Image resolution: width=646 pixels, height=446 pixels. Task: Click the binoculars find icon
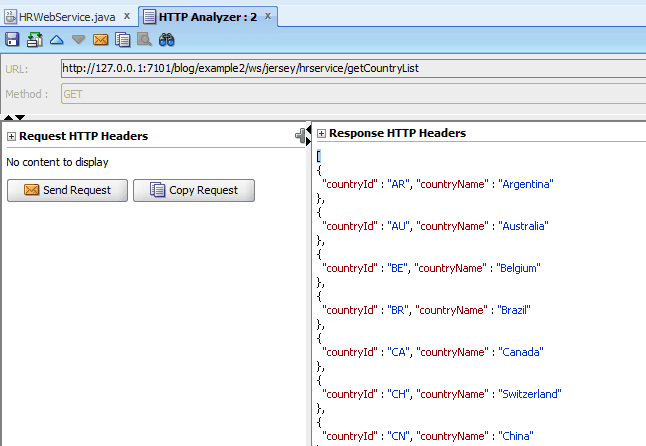coord(166,40)
